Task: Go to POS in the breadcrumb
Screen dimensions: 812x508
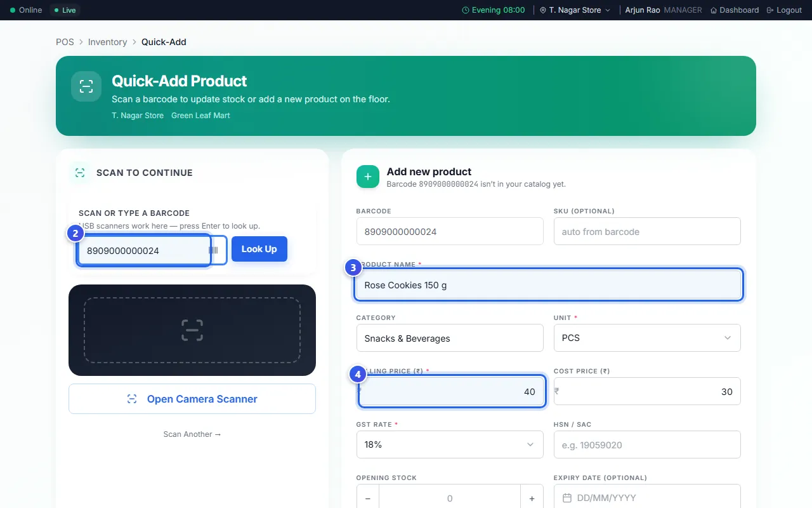Action: click(65, 42)
